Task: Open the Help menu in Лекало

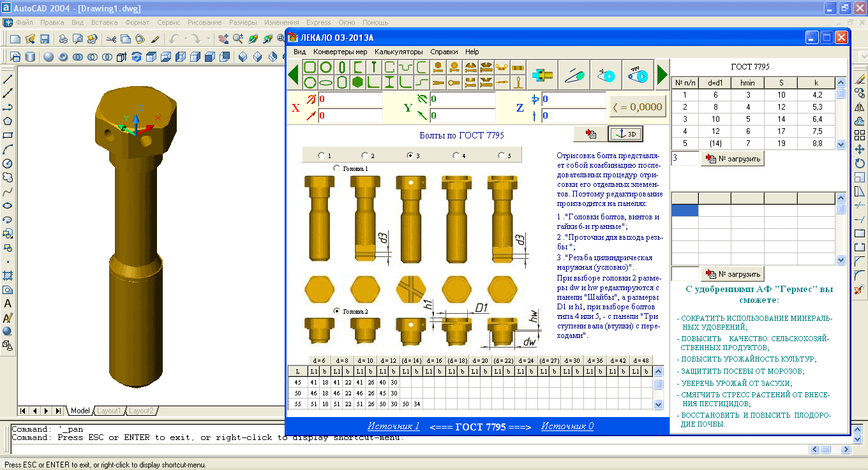Action: [x=472, y=52]
